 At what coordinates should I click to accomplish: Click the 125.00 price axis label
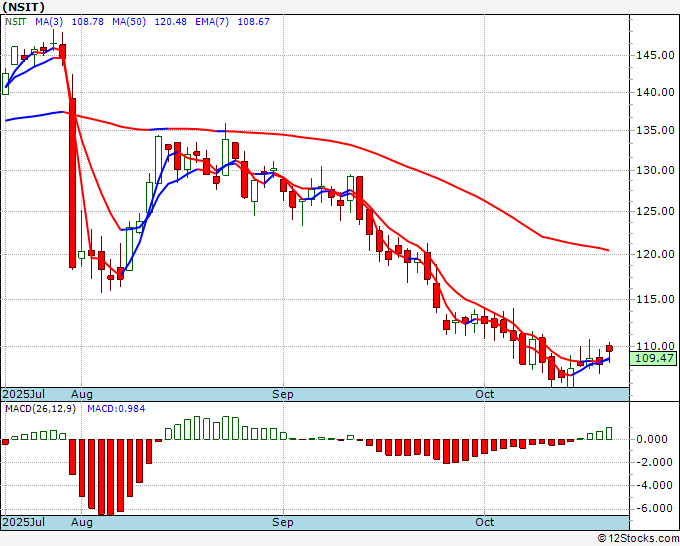(x=655, y=211)
